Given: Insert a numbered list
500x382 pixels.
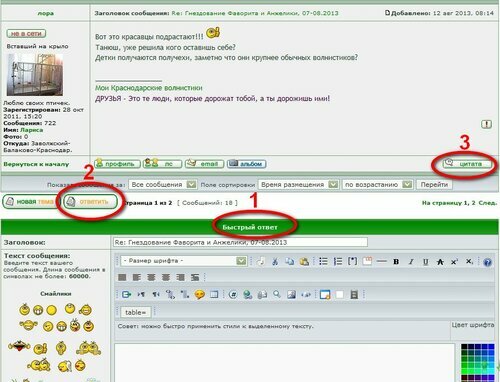Looking at the screenshot, I should (338, 261).
